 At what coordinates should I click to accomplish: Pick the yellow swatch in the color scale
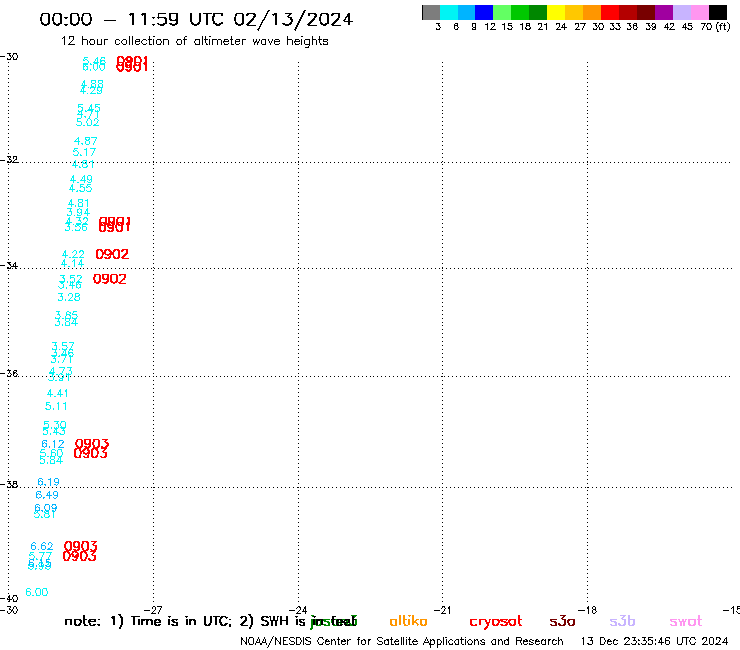[x=556, y=12]
